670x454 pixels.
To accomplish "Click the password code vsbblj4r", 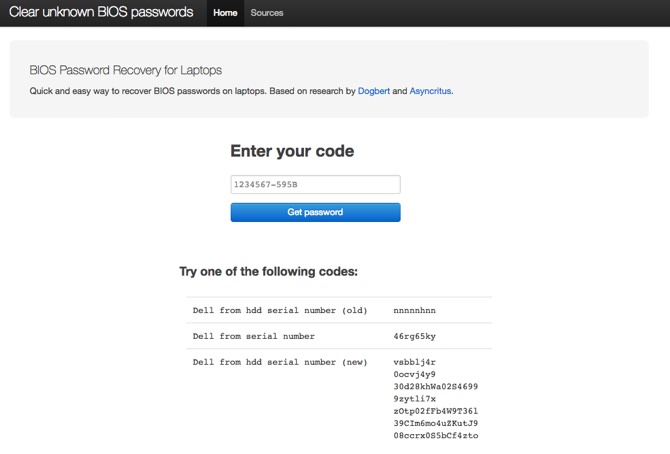I will tap(414, 362).
